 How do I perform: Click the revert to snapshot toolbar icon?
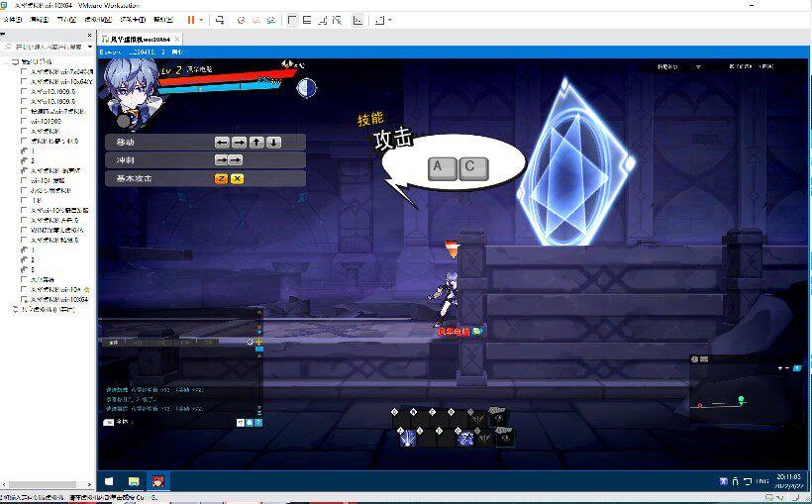tap(255, 20)
